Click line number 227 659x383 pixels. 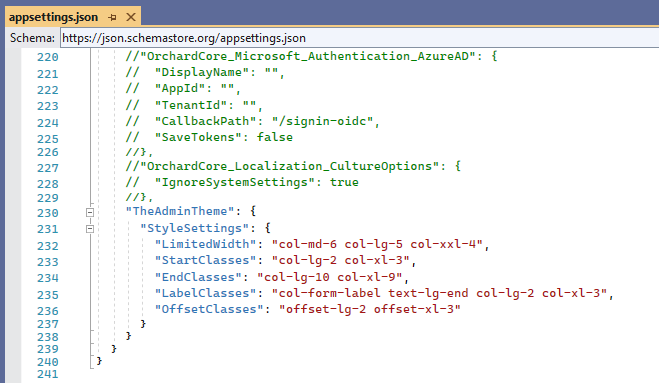coord(47,168)
